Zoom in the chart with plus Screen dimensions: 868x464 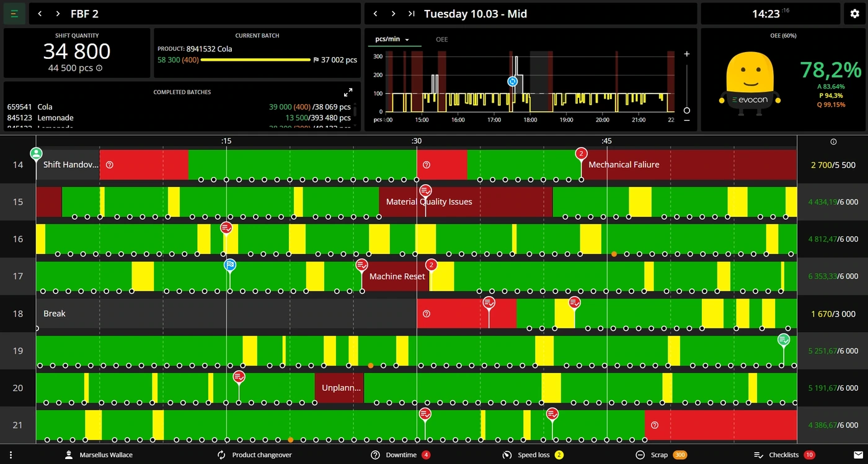[687, 54]
